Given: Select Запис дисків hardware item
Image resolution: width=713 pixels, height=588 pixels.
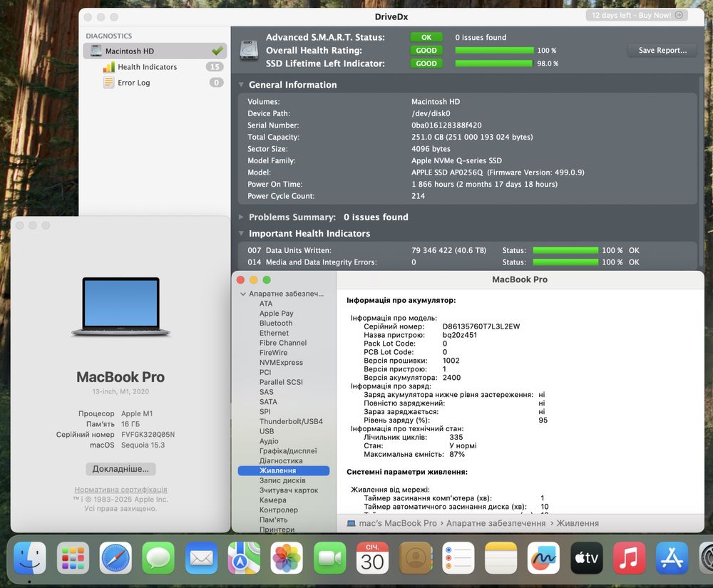Looking at the screenshot, I should coord(282,480).
